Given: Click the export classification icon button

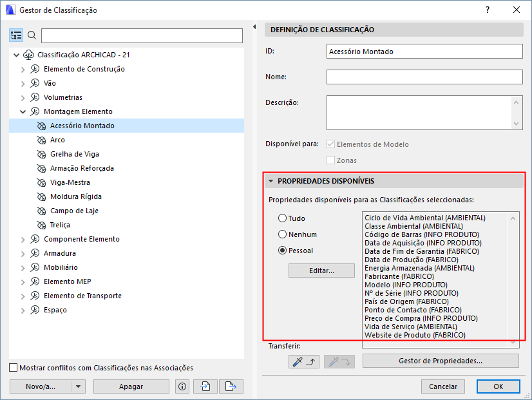Looking at the screenshot, I should pos(231,386).
